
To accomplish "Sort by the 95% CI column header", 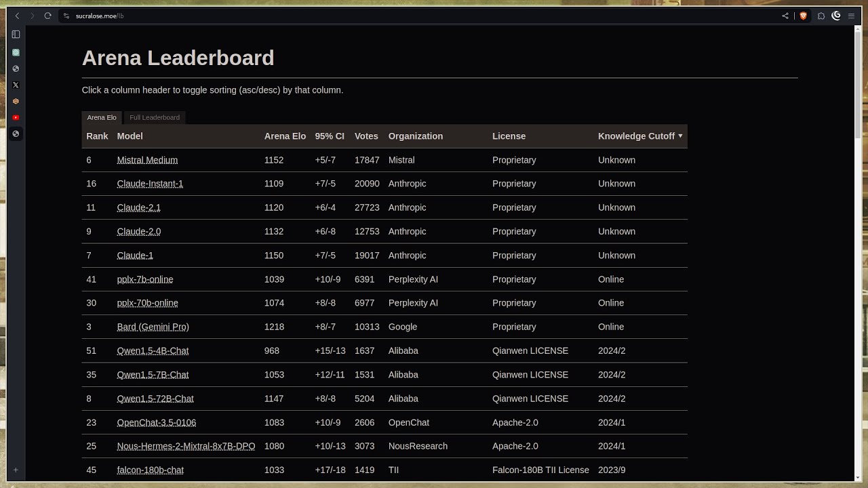I will tap(330, 136).
